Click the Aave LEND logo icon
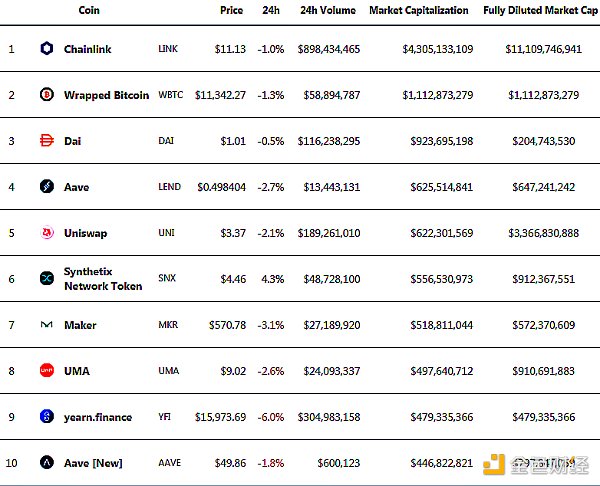600x486 pixels. (46, 186)
